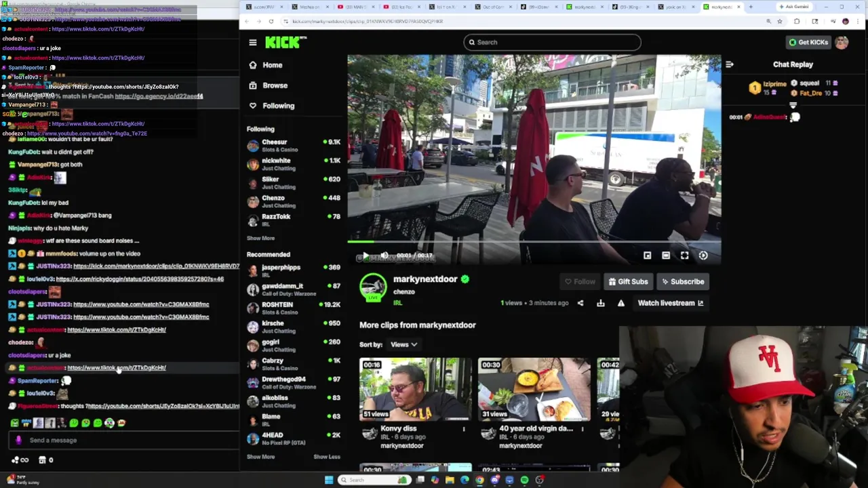868x488 pixels.
Task: Reload the page in Chrome toolbar
Action: [271, 21]
